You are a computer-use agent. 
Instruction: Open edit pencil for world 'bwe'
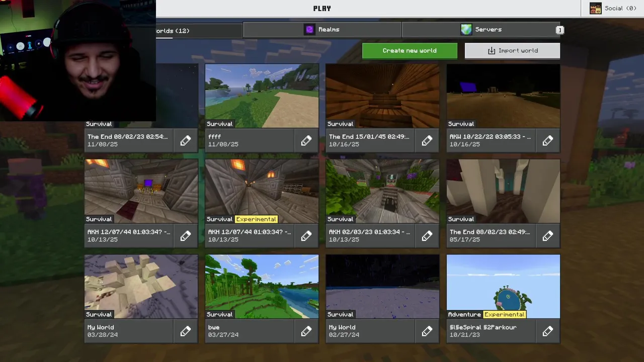[306, 331]
